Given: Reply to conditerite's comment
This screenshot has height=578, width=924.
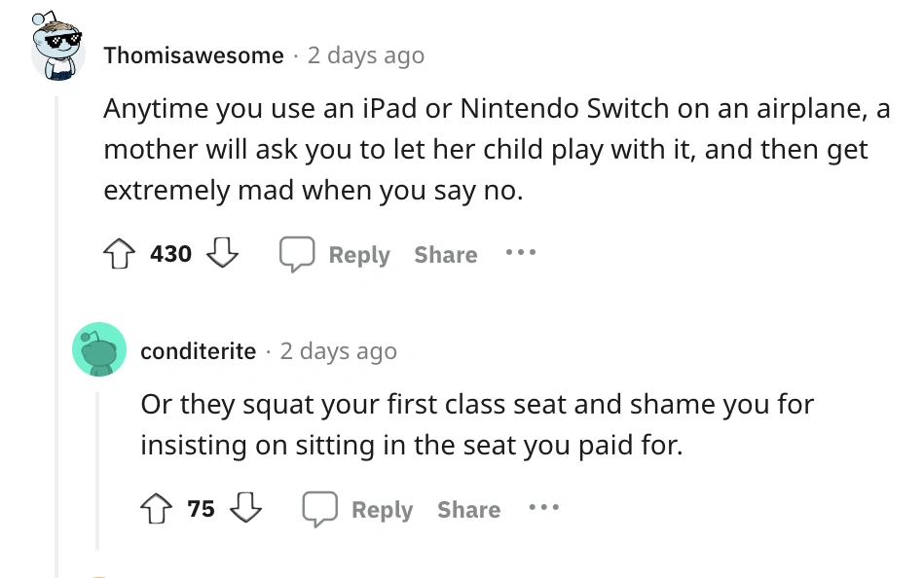Looking at the screenshot, I should (x=382, y=510).
